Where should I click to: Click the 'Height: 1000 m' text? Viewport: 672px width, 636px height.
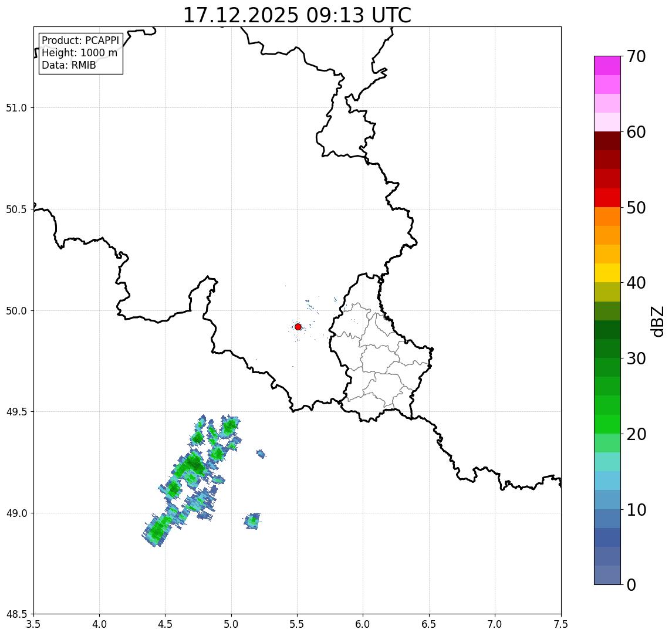[x=79, y=53]
